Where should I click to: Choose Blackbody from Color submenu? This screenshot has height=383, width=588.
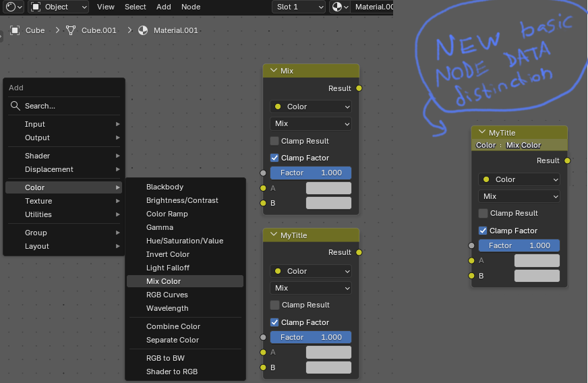(x=185, y=187)
